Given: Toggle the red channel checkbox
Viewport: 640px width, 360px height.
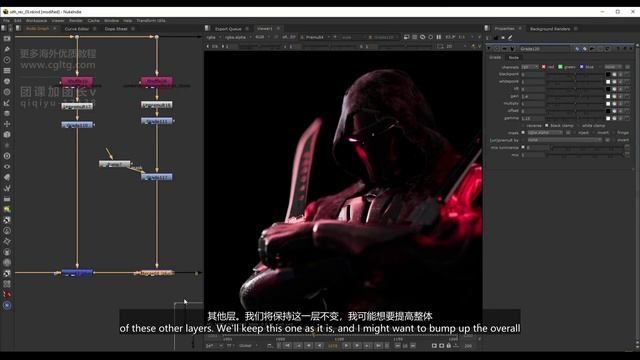Looking at the screenshot, I should click(544, 67).
